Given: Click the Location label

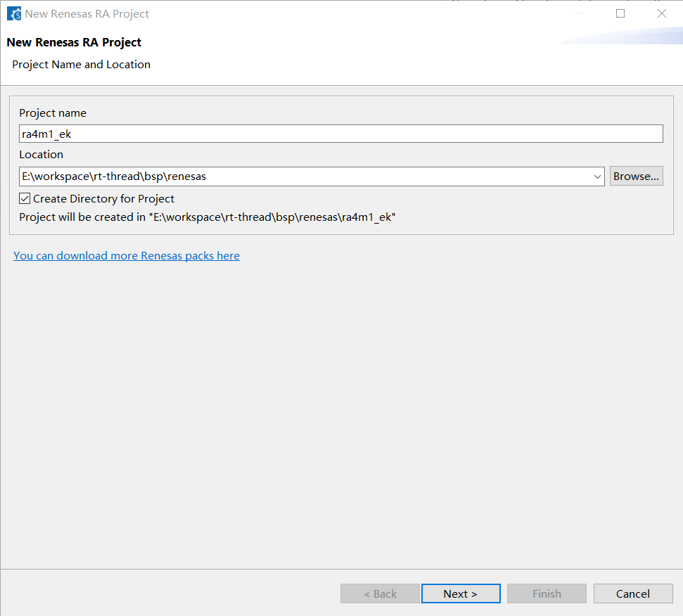Looking at the screenshot, I should coord(41,155).
